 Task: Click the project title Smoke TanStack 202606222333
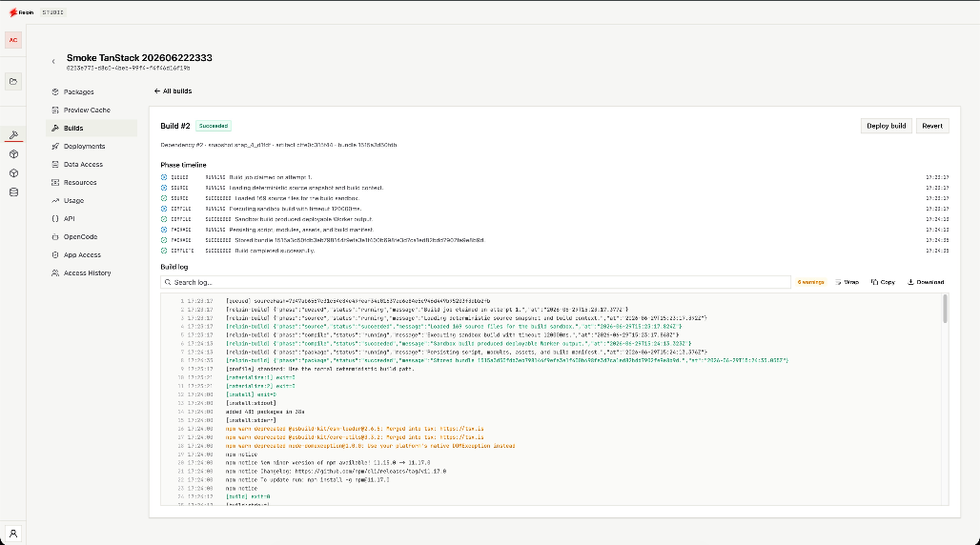point(139,57)
